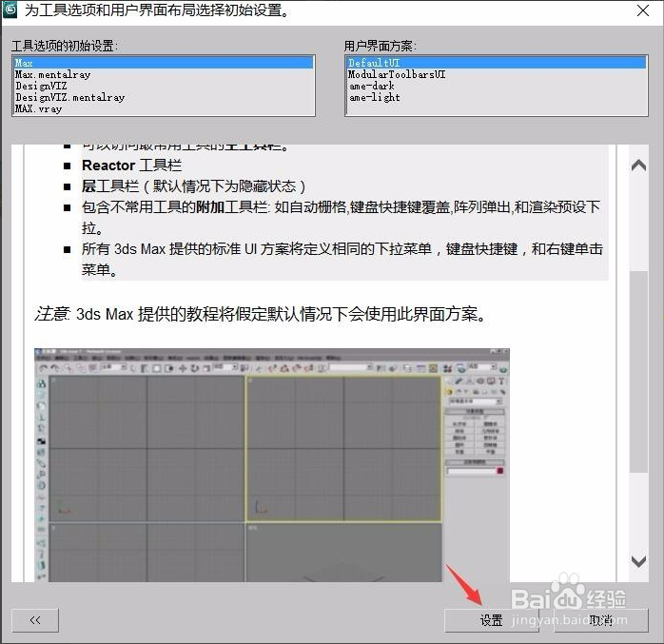Image resolution: width=664 pixels, height=644 pixels.
Task: Click the scroll up arrow of description pane
Action: click(638, 166)
